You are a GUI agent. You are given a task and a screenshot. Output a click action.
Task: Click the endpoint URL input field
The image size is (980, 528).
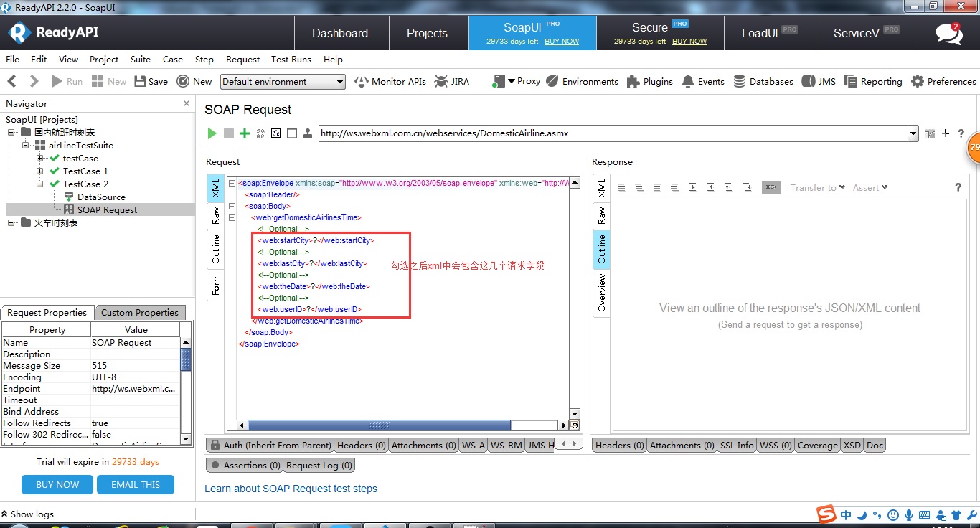point(613,133)
